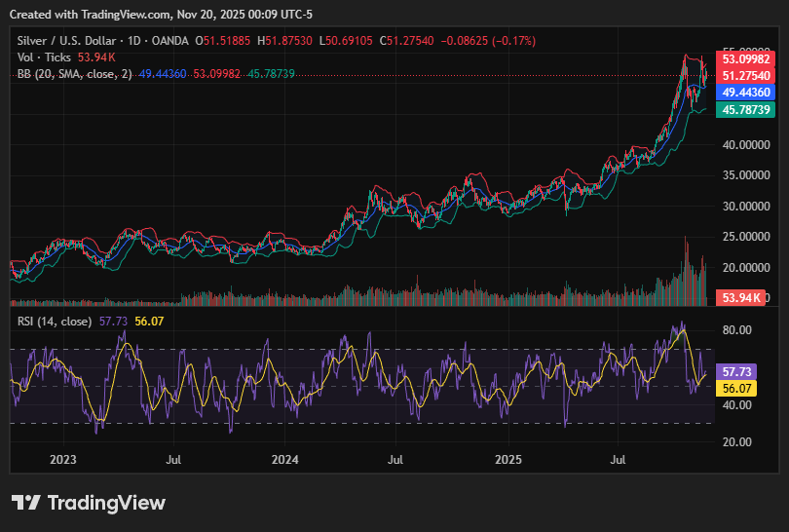Click the blue 49.44360 basis price label

coord(744,92)
